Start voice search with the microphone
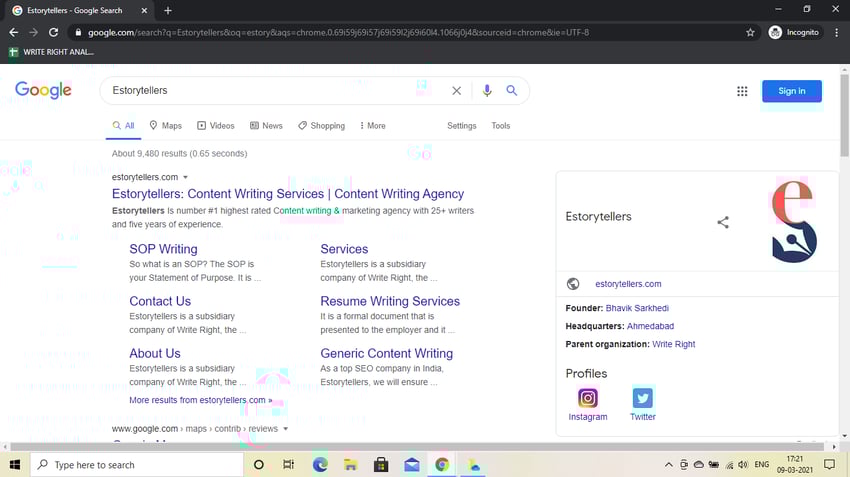This screenshot has width=850, height=477. (x=487, y=91)
